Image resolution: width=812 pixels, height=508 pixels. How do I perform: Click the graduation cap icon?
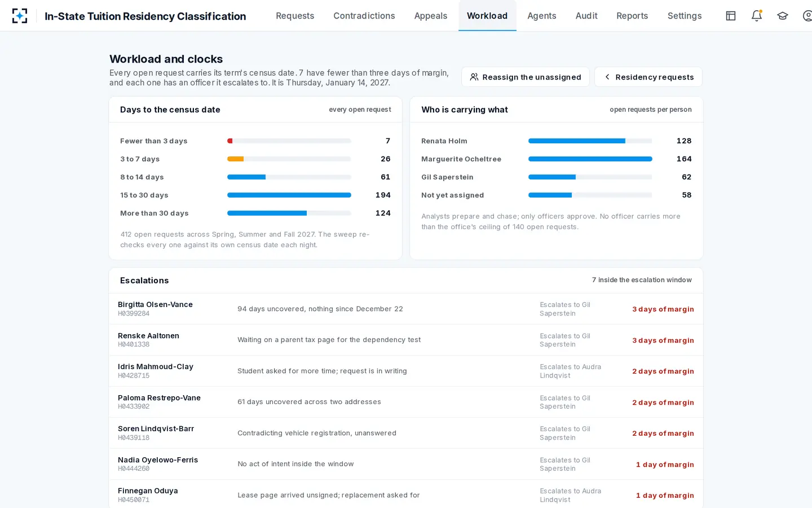coord(783,16)
